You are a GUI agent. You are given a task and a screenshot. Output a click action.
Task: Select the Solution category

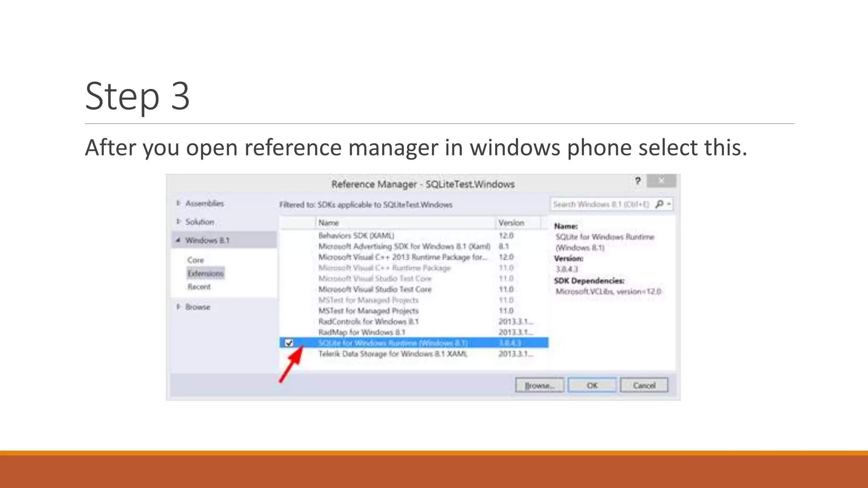pos(200,222)
